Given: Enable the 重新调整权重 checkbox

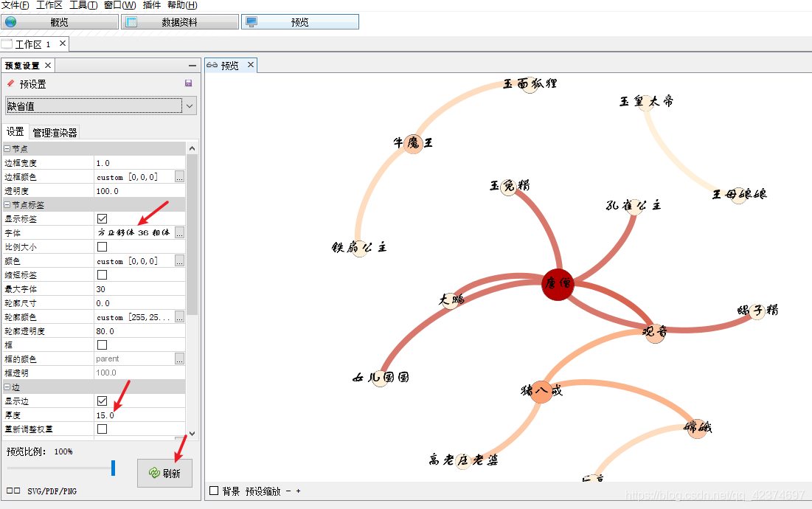Looking at the screenshot, I should 102,429.
